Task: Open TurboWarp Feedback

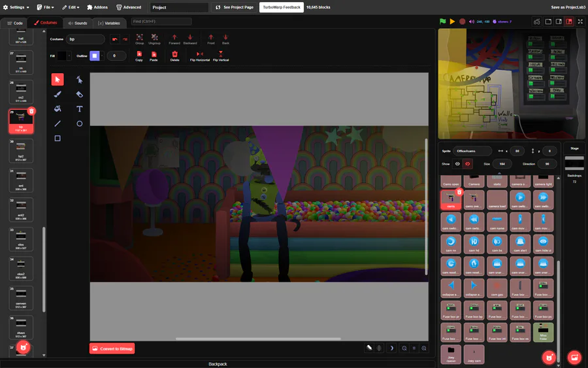Action: coord(282,7)
